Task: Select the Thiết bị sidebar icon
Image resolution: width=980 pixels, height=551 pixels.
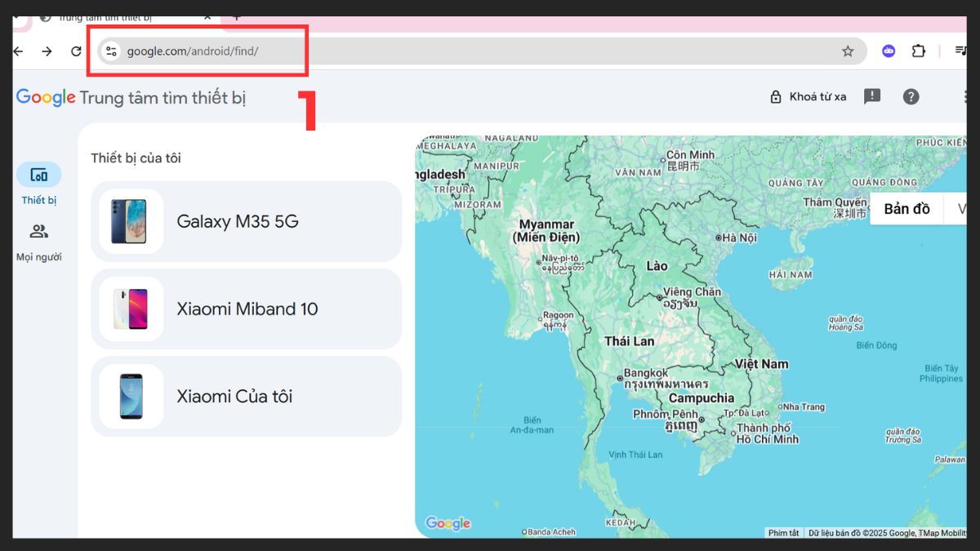Action: tap(38, 174)
